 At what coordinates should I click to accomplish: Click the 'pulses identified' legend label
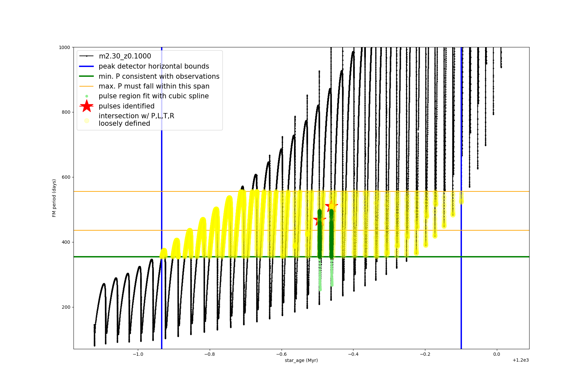[126, 106]
